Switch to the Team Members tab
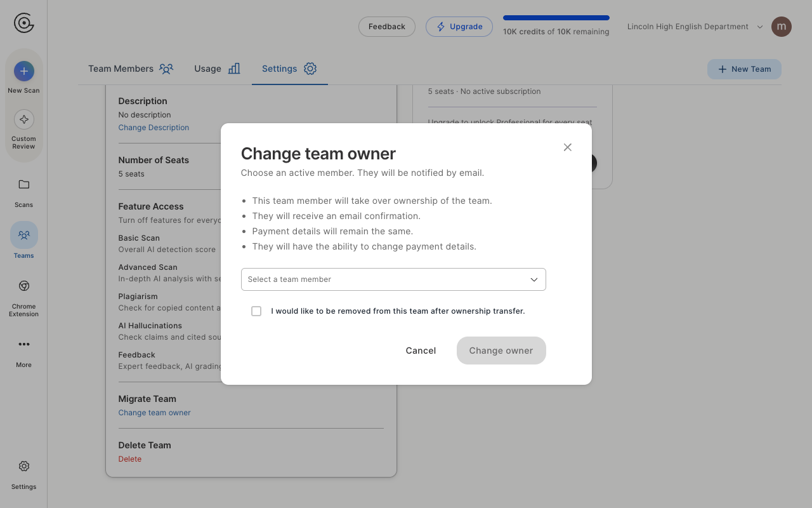812x508 pixels. [131, 69]
